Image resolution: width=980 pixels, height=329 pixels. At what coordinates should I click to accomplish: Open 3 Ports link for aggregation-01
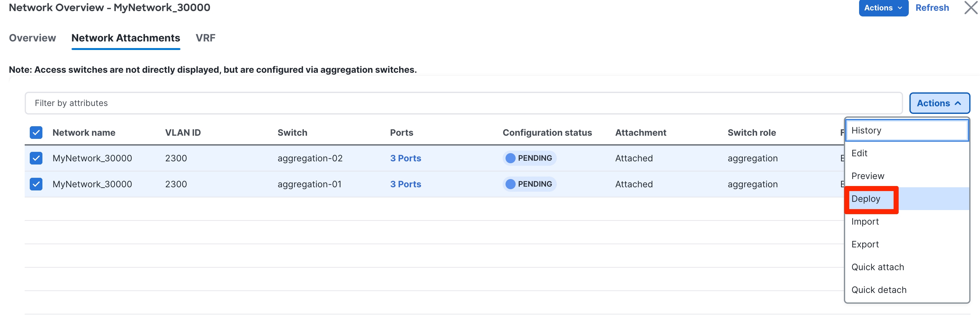point(405,184)
